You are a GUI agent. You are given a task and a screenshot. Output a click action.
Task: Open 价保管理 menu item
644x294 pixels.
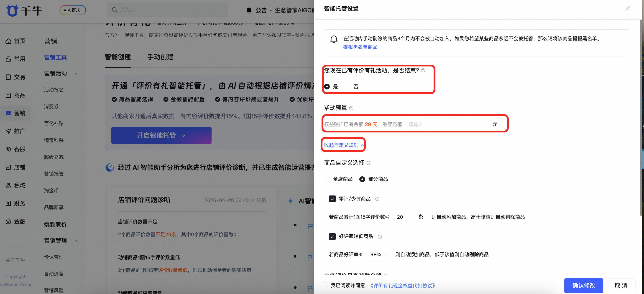pos(54,257)
